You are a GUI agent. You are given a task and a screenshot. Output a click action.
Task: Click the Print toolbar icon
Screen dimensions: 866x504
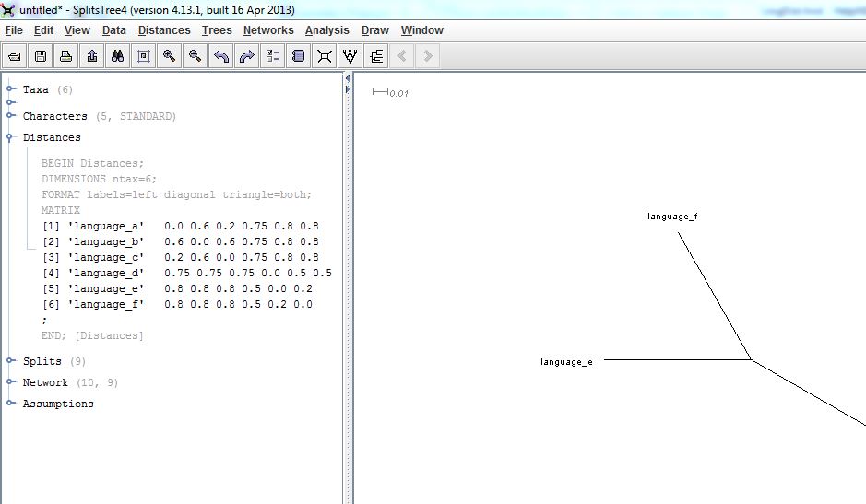[x=65, y=56]
